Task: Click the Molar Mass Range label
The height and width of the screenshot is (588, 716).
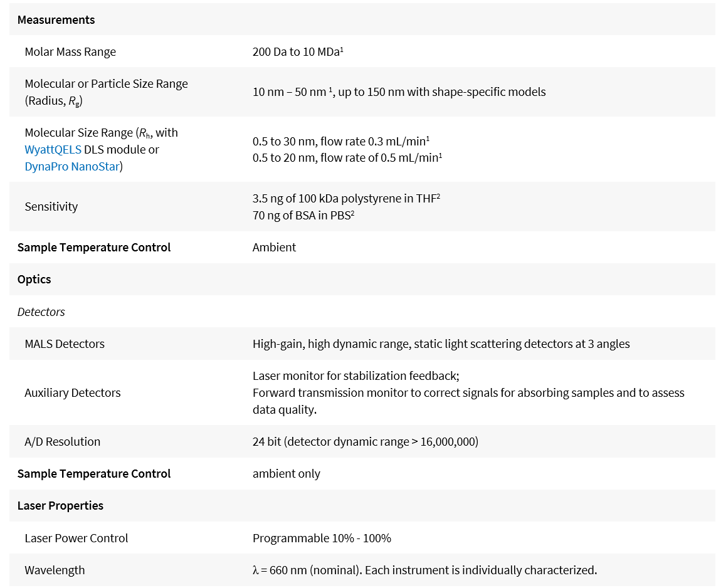Action: [x=70, y=52]
